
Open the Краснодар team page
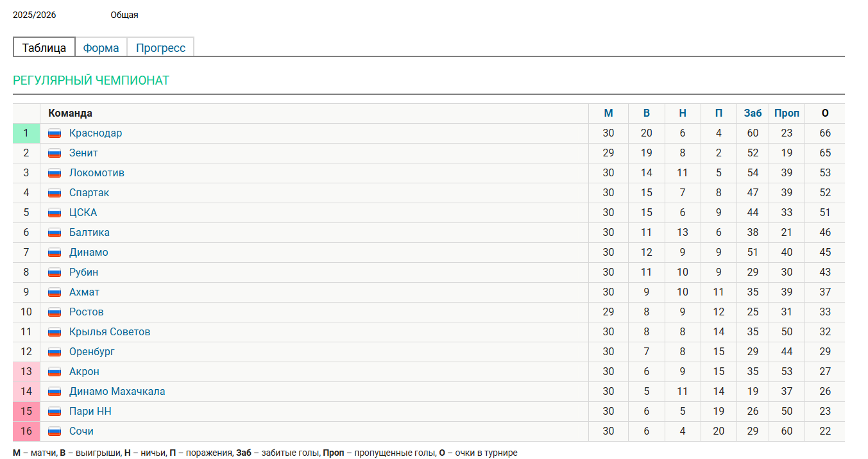[x=96, y=133]
